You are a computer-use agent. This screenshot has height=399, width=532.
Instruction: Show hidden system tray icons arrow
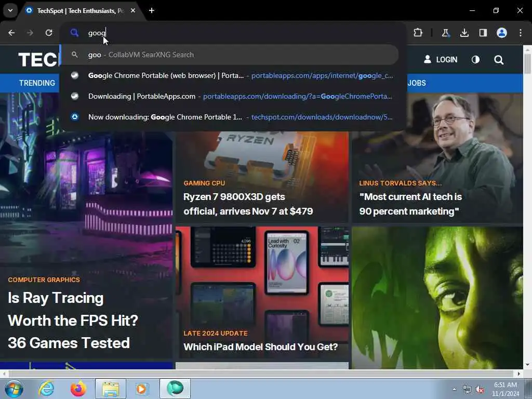454,390
